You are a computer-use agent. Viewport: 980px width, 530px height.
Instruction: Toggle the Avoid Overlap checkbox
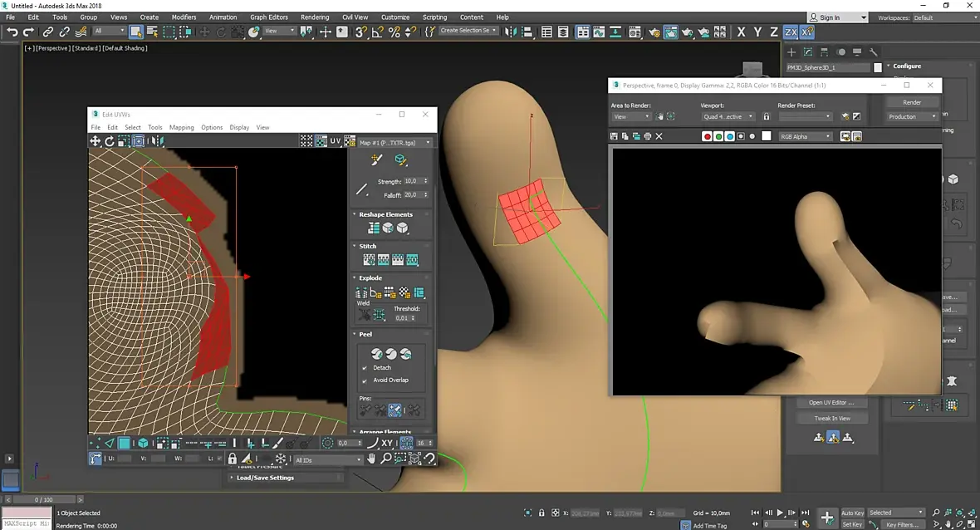tap(365, 380)
